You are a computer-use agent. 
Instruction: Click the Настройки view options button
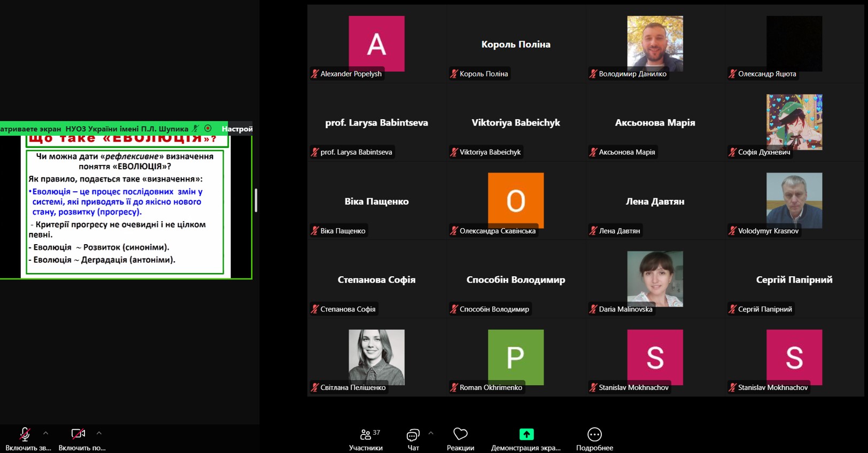pyautogui.click(x=237, y=129)
